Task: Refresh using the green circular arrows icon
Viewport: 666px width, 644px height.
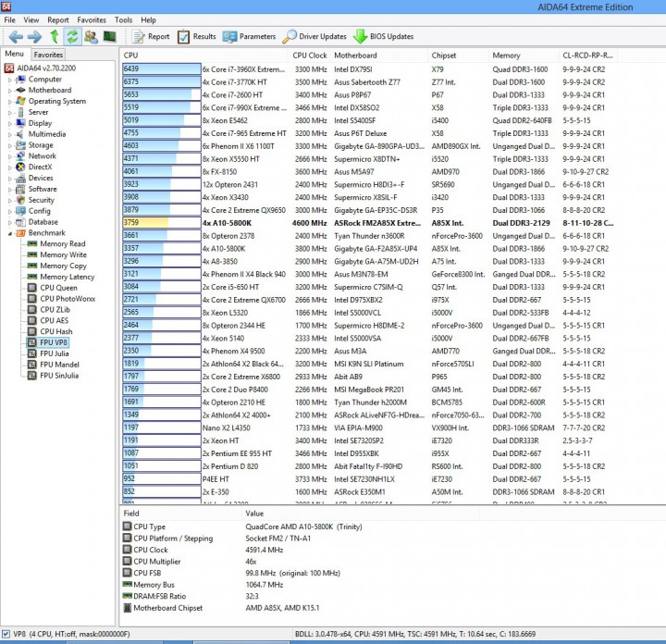Action: (x=72, y=36)
